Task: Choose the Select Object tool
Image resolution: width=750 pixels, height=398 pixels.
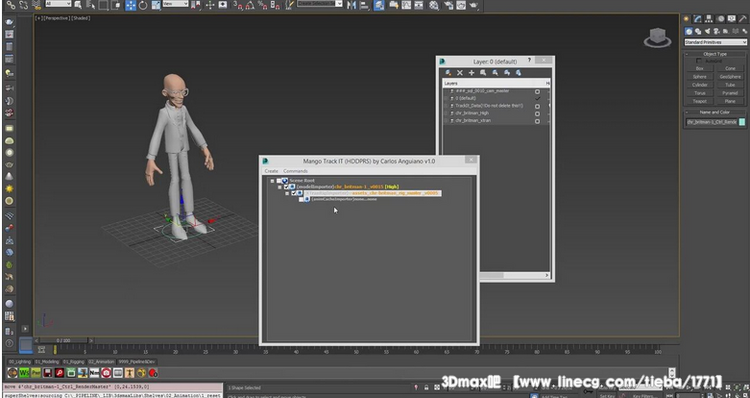Action: 78,5
